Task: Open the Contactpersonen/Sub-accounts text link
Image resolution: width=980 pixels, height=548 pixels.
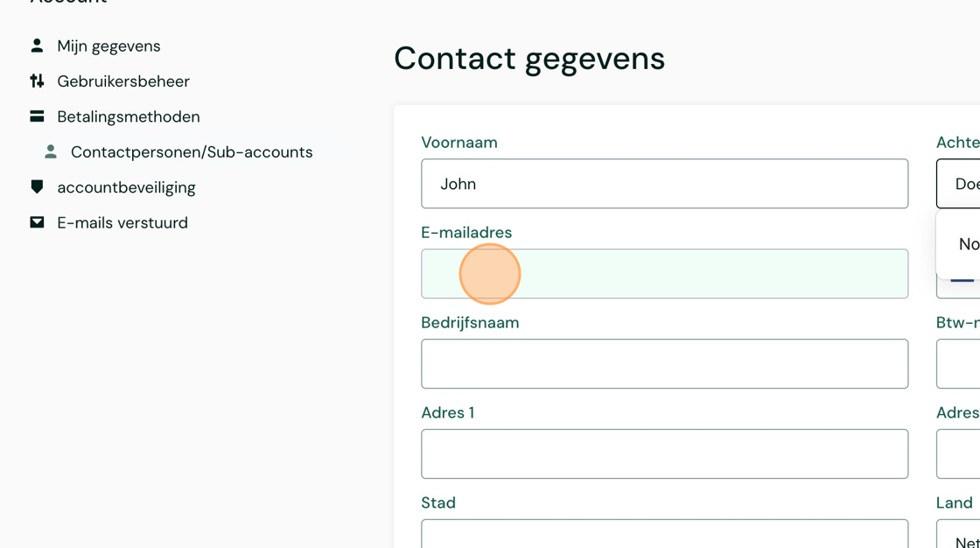Action: tap(192, 152)
